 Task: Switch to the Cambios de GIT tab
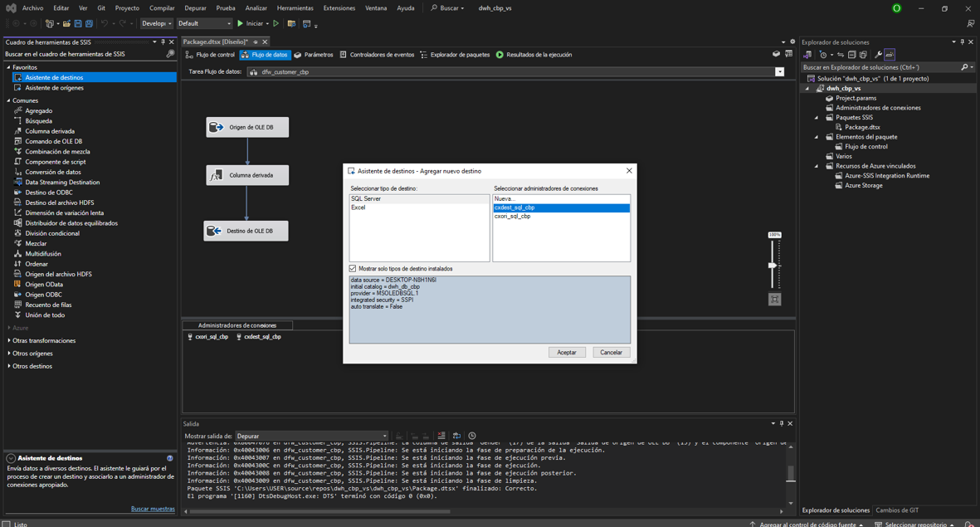click(897, 510)
